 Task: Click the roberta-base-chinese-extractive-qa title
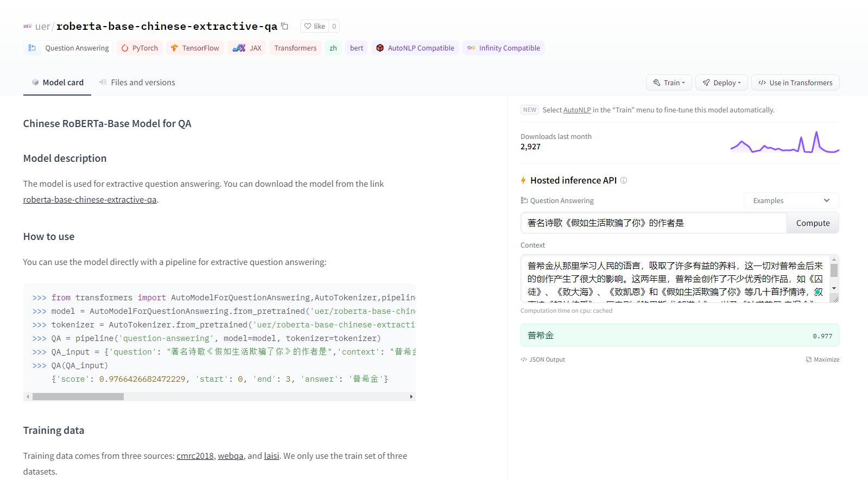click(167, 26)
